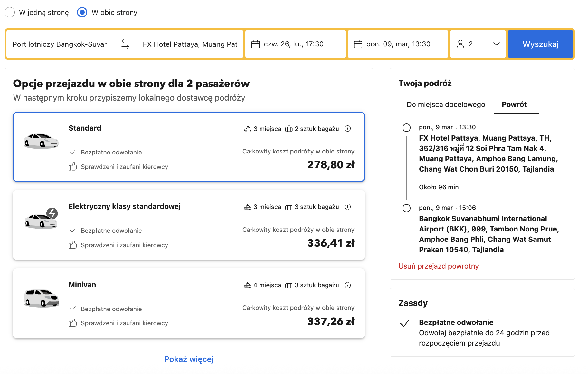Click the Minivan vehicle image
This screenshot has height=374, width=588.
[x=42, y=298]
